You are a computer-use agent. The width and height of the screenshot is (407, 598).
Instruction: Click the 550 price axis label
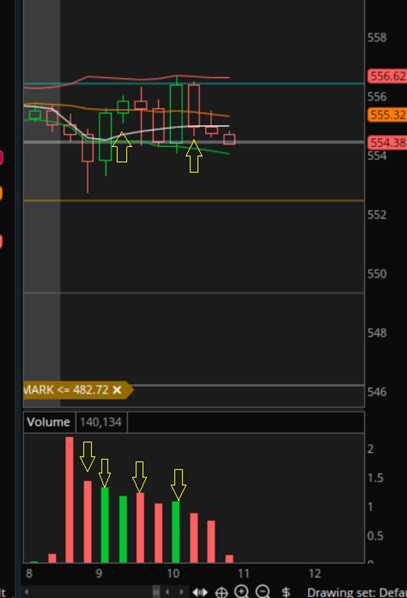tap(377, 273)
